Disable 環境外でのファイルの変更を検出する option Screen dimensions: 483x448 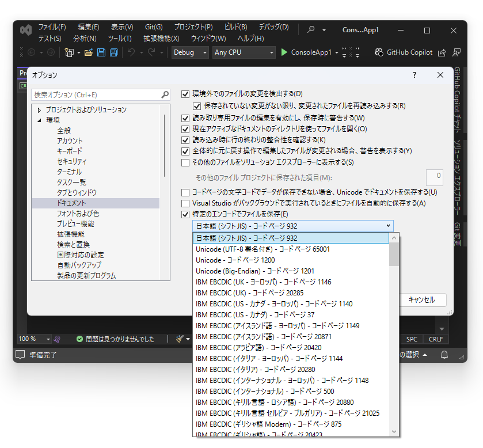(x=186, y=94)
